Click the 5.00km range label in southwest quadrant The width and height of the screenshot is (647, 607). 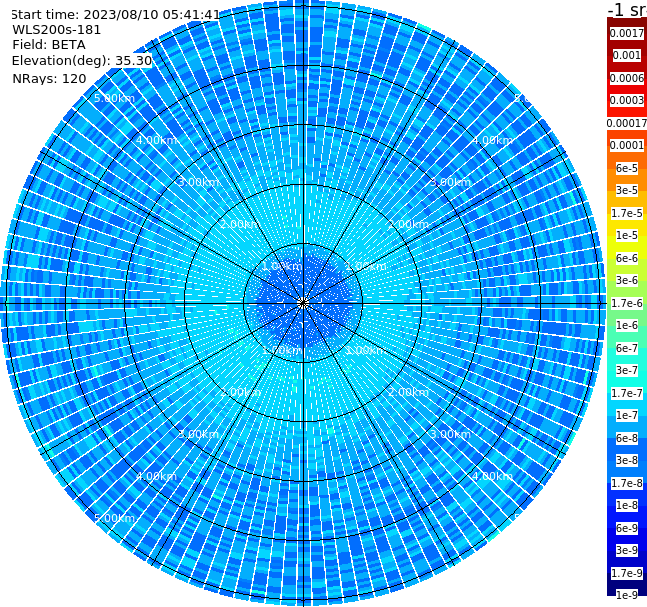click(x=114, y=518)
